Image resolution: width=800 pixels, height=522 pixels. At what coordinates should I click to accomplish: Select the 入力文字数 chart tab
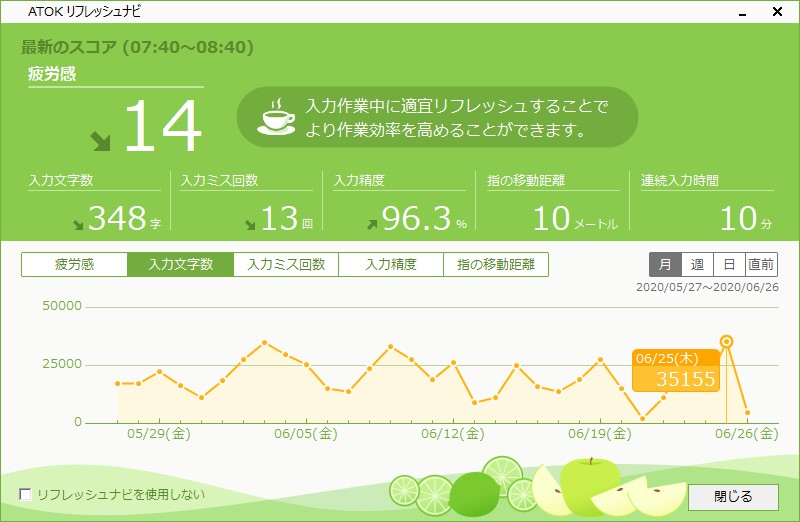point(181,264)
